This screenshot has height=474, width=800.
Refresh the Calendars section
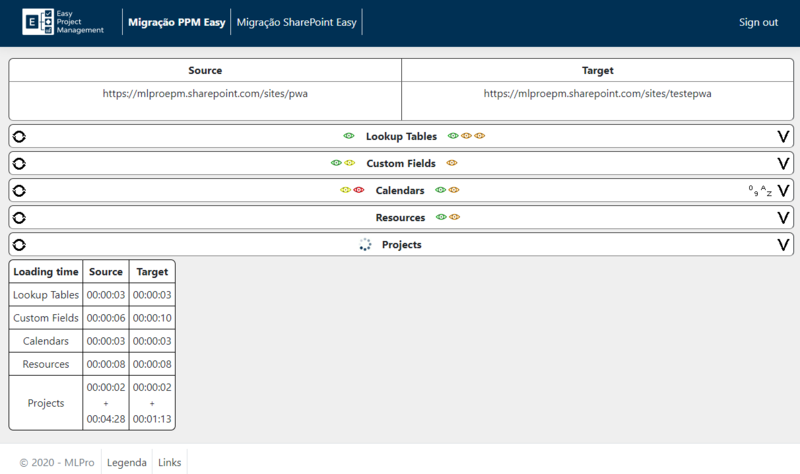(19, 191)
